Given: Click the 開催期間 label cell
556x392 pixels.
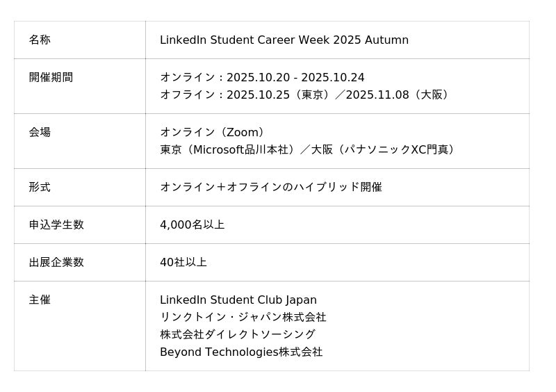Looking at the screenshot, I should click(x=51, y=78).
